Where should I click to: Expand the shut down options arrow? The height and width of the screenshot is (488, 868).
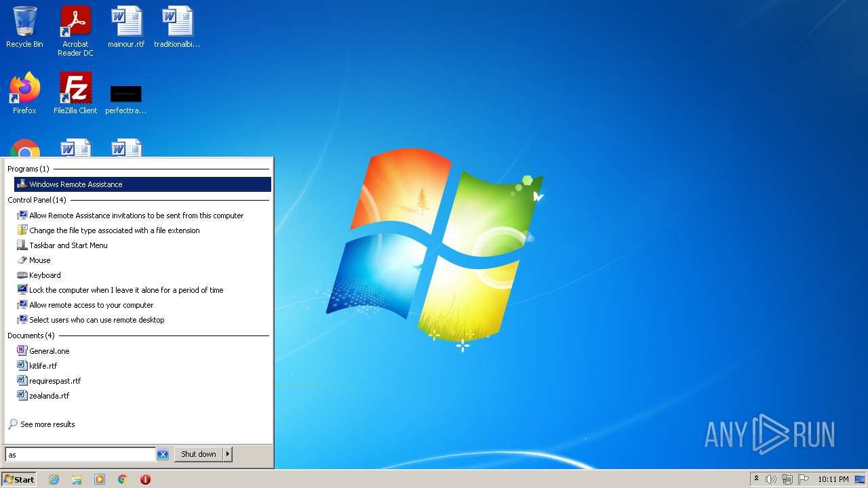228,454
